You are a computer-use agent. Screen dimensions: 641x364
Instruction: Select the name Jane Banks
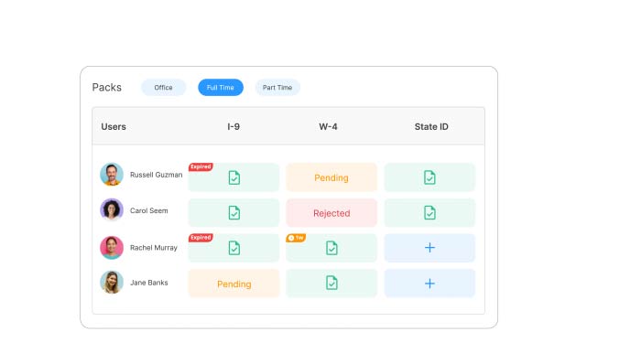point(148,283)
